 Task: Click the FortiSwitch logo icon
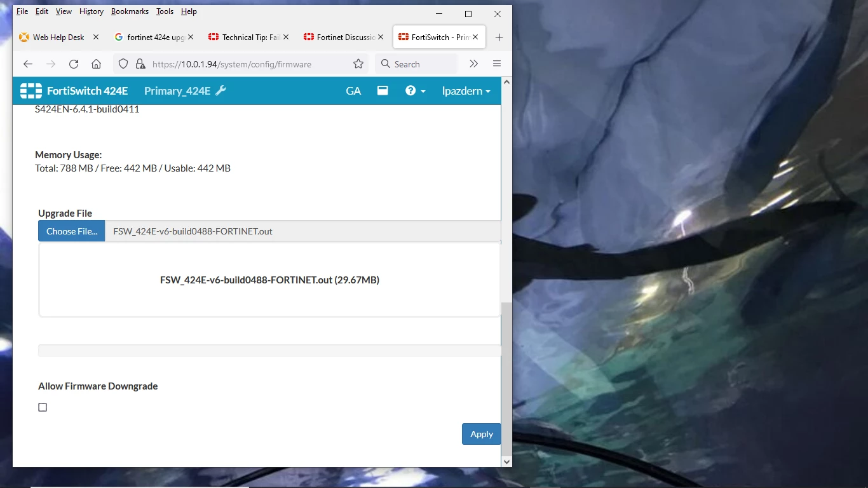click(x=31, y=91)
